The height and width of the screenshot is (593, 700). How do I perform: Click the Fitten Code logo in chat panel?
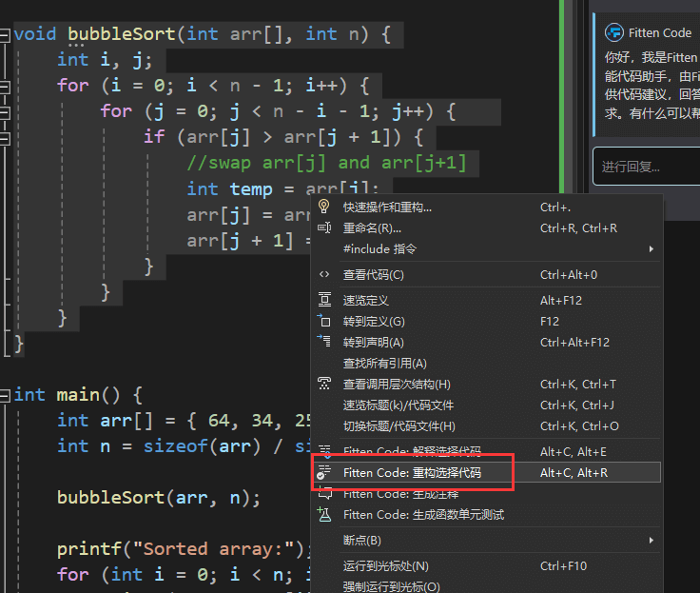pos(614,32)
